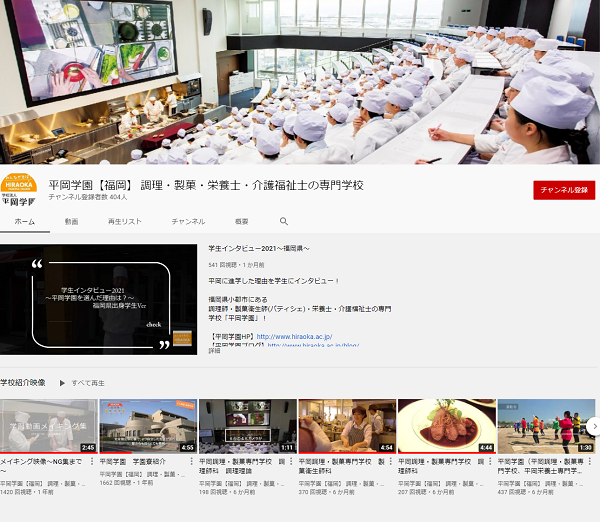Open the www.hiraoka.ac.jp link
600x522 pixels.
coord(294,337)
